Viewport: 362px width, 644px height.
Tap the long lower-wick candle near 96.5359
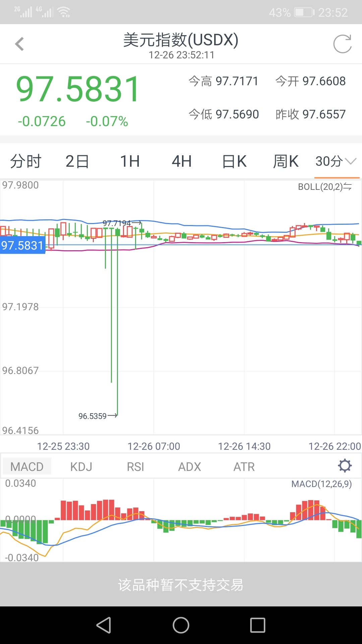click(117, 322)
